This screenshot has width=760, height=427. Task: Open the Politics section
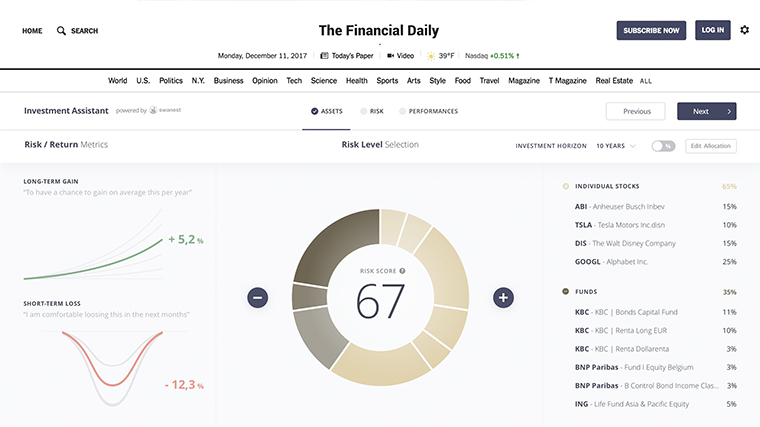171,80
